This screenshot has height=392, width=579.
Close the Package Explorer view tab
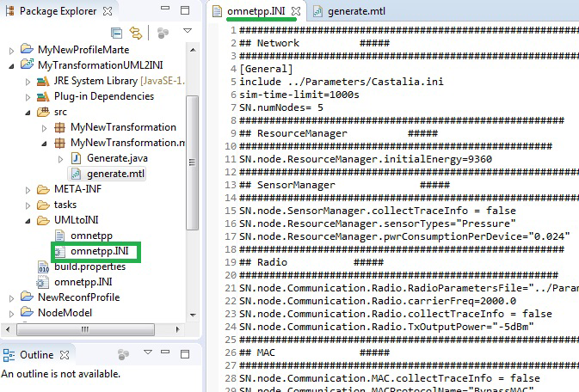tap(106, 11)
